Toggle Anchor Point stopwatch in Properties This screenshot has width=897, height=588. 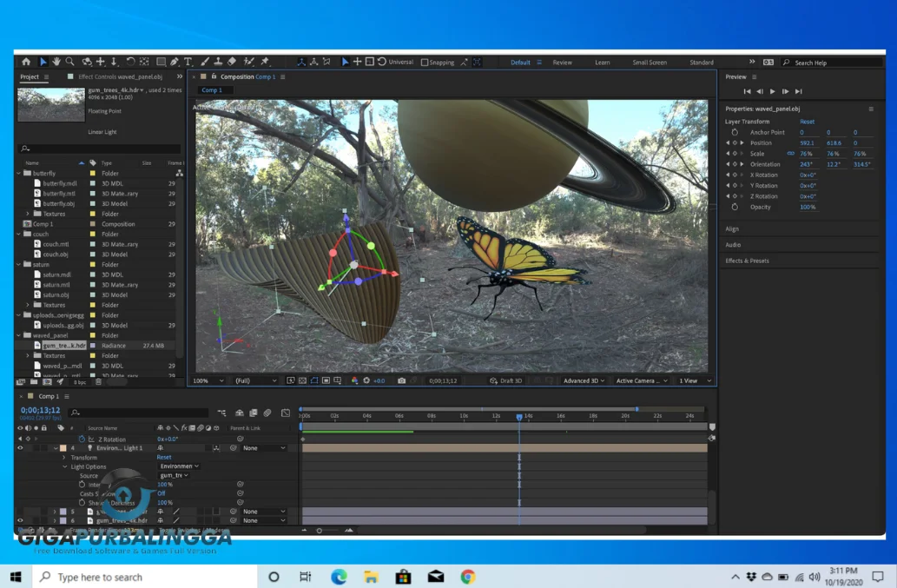[735, 132]
